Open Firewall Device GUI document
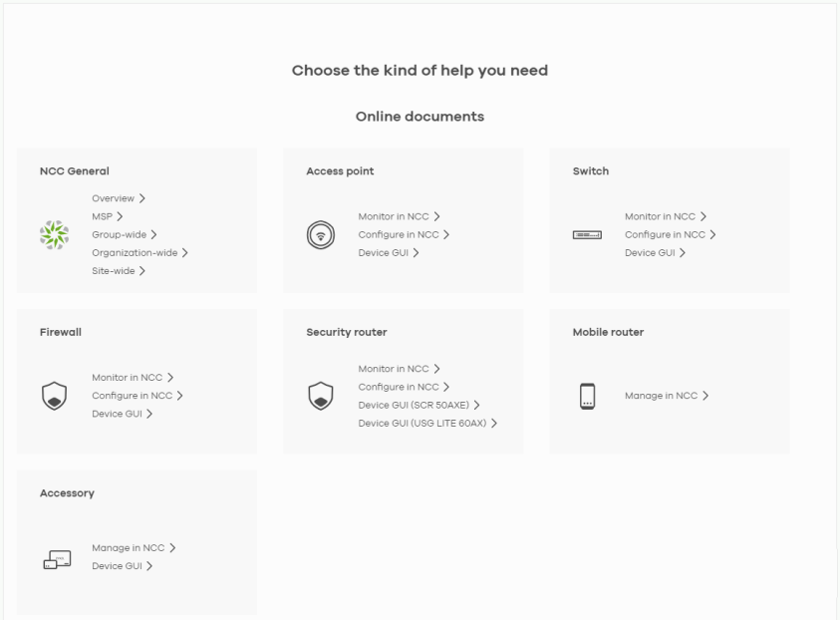840x620 pixels. 122,414
